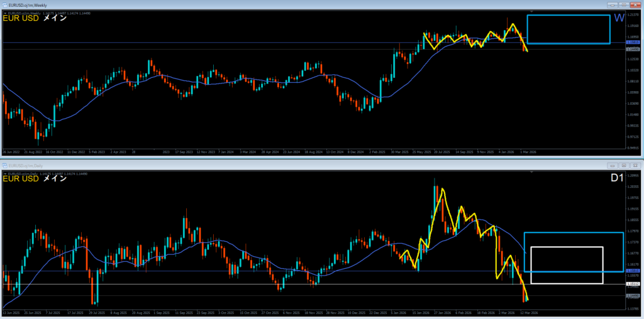Select the 1.15112 white price label on Daily chart
Image resolution: width=644 pixels, height=319 pixels.
632,284
